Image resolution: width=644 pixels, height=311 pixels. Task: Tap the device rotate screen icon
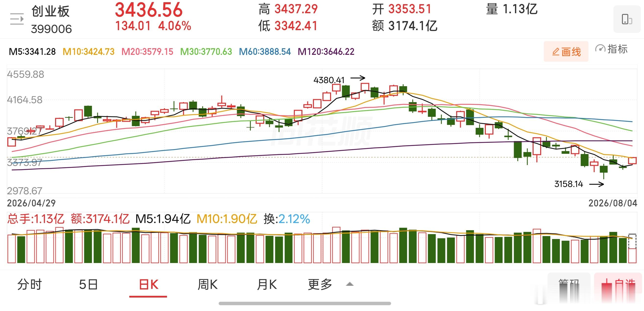(627, 19)
